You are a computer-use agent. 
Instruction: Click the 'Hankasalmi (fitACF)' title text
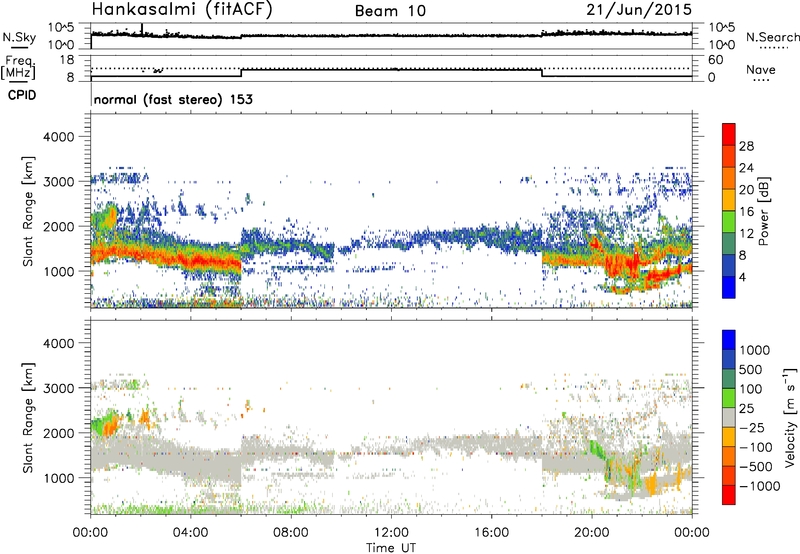click(182, 10)
